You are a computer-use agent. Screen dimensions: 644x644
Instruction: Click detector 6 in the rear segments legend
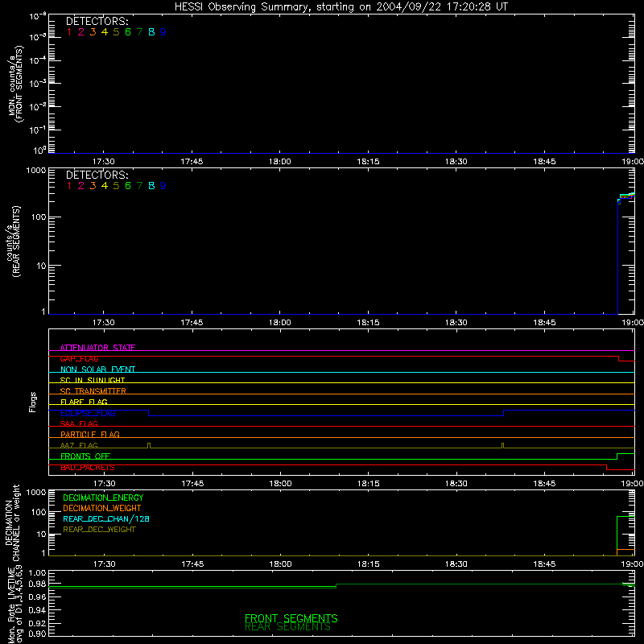click(x=128, y=186)
